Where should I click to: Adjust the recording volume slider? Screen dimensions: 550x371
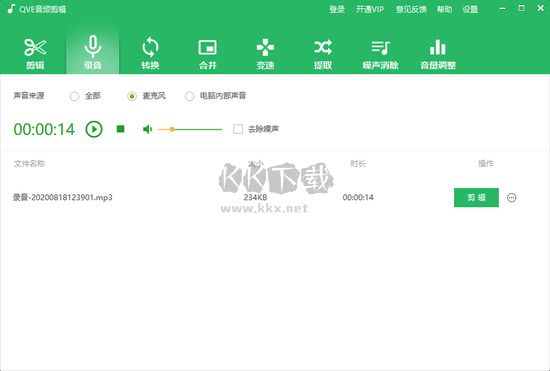click(190, 129)
